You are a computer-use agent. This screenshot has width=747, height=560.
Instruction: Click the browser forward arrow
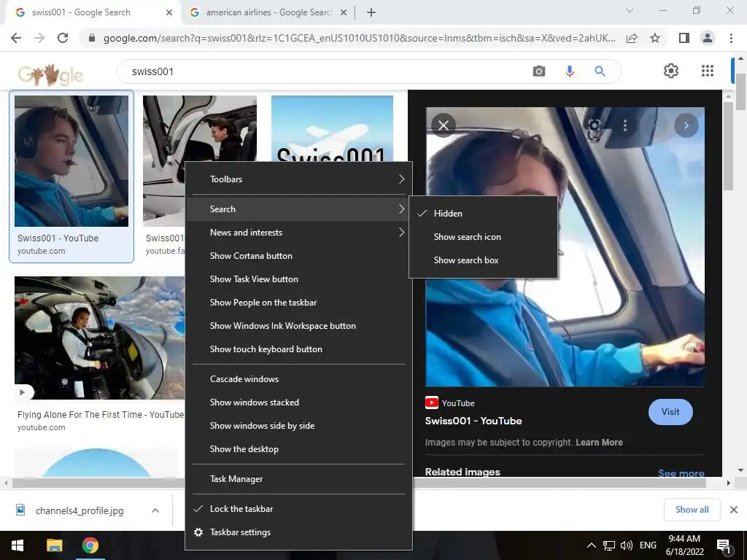coord(39,38)
